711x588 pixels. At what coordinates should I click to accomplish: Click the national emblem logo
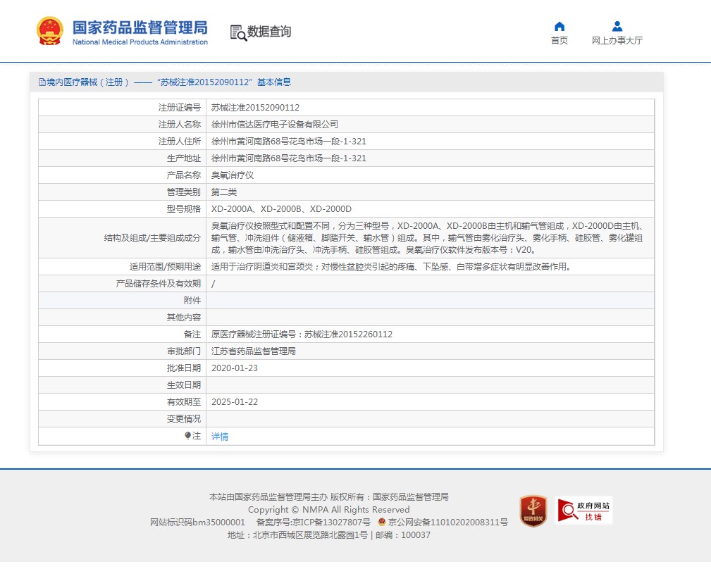coord(49,32)
